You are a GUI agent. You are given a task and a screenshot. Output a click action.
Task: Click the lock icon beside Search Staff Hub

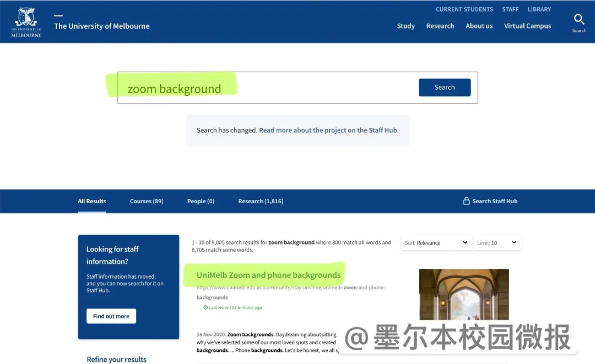point(467,201)
